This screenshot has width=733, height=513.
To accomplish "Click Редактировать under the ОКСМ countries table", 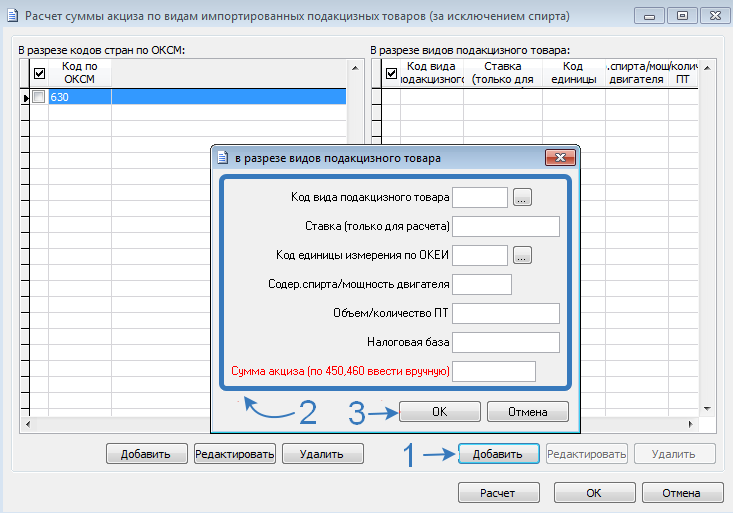I will tap(235, 454).
